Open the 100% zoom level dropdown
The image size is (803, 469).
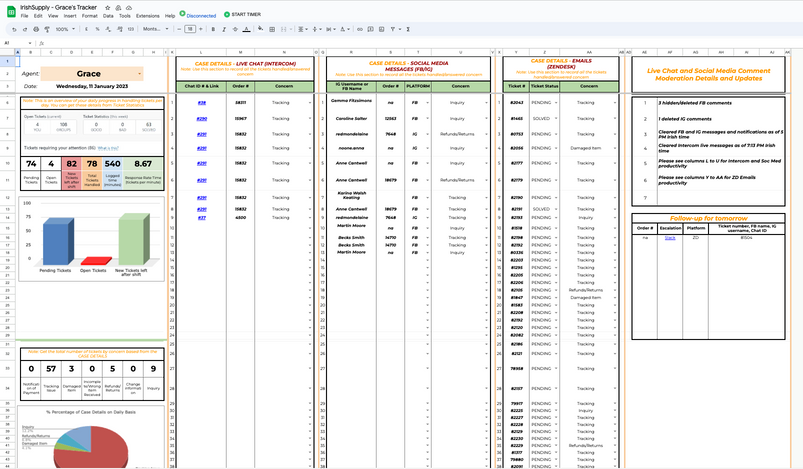(65, 29)
